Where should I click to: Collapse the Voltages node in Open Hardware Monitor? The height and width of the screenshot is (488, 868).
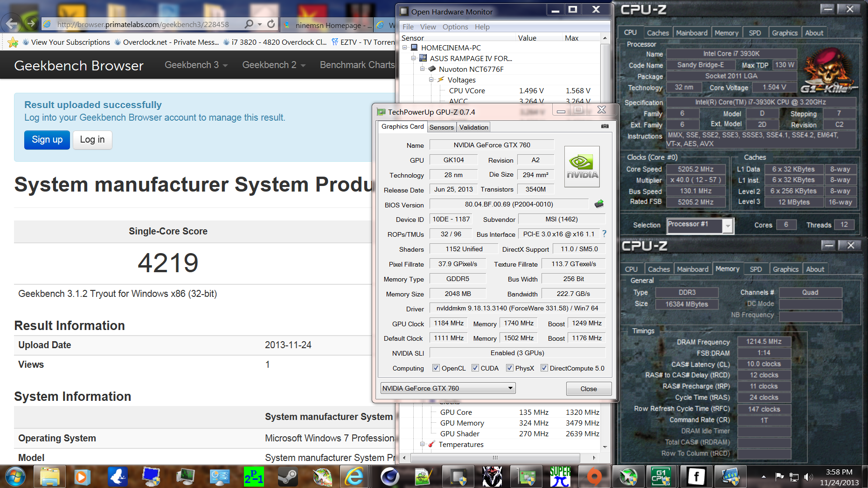(431, 80)
